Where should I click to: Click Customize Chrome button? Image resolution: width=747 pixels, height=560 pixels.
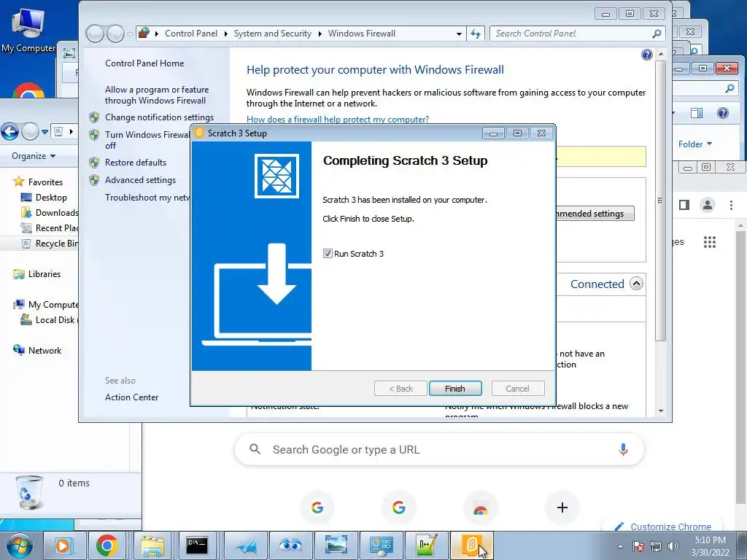click(x=664, y=526)
